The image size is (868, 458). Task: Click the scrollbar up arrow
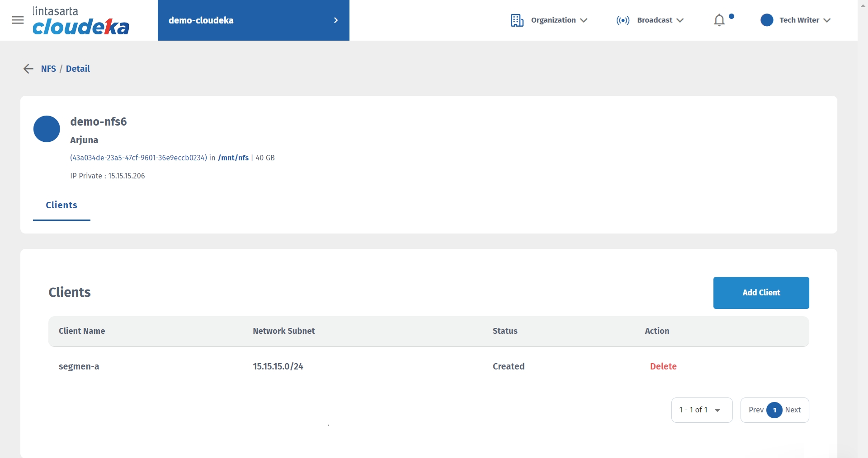(x=863, y=5)
